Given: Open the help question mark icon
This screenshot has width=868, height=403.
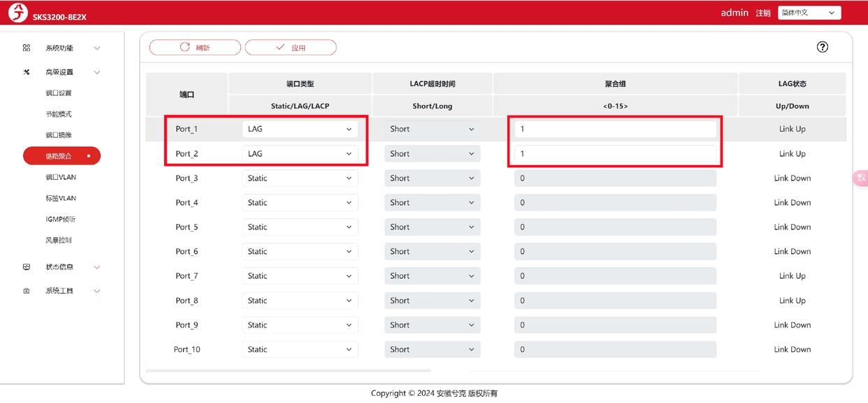Looking at the screenshot, I should click(822, 46).
